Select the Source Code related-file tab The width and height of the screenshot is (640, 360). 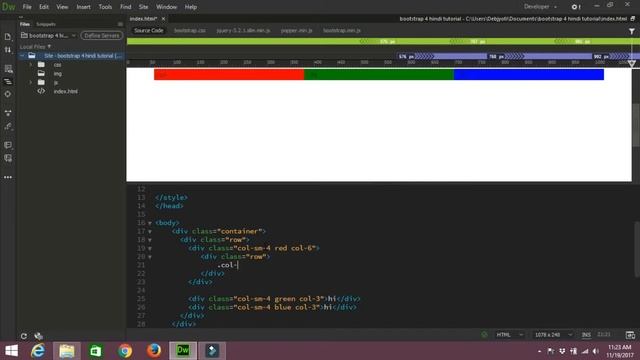149,31
